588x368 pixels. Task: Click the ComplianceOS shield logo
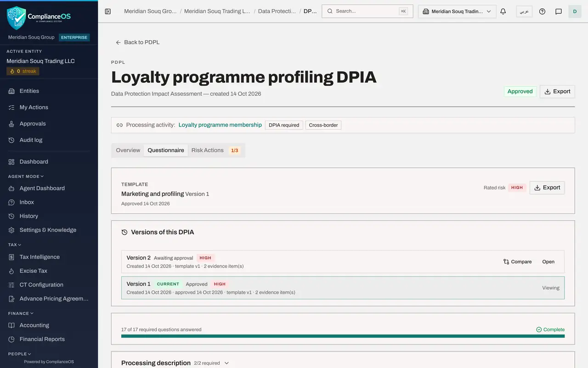point(16,18)
